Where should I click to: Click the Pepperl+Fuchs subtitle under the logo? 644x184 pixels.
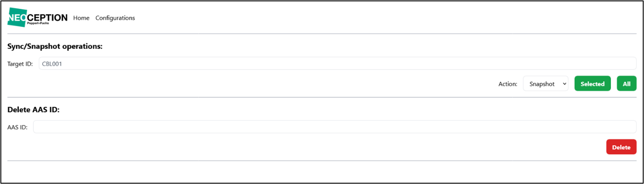coord(38,23)
